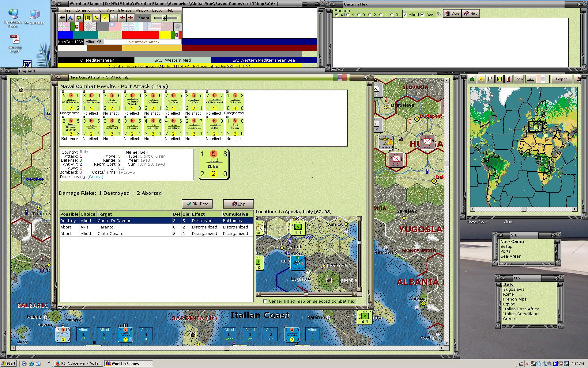Select the CL Taranto ship counter

pos(235,102)
